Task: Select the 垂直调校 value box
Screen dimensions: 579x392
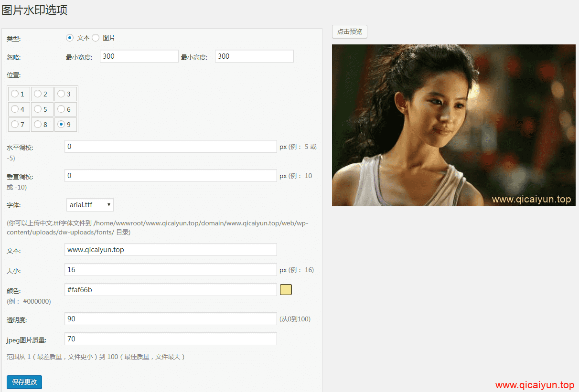Action: tap(171, 175)
